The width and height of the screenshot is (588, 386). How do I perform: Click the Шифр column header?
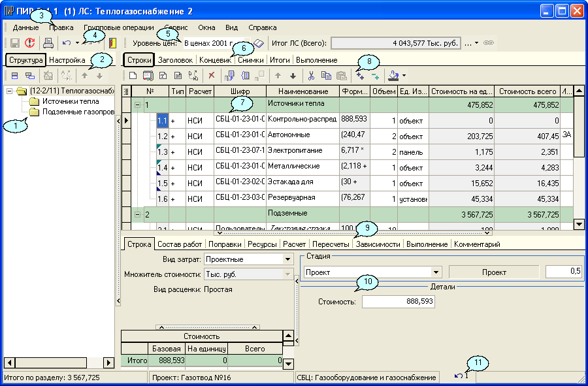tap(240, 91)
